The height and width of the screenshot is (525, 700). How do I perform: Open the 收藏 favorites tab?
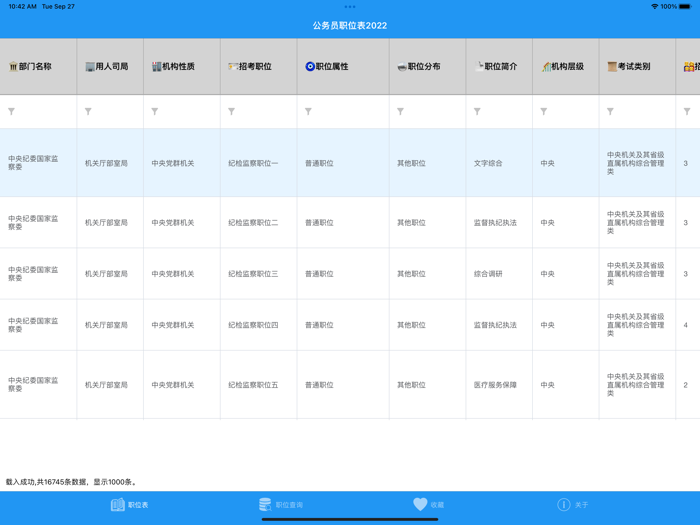pos(429,505)
